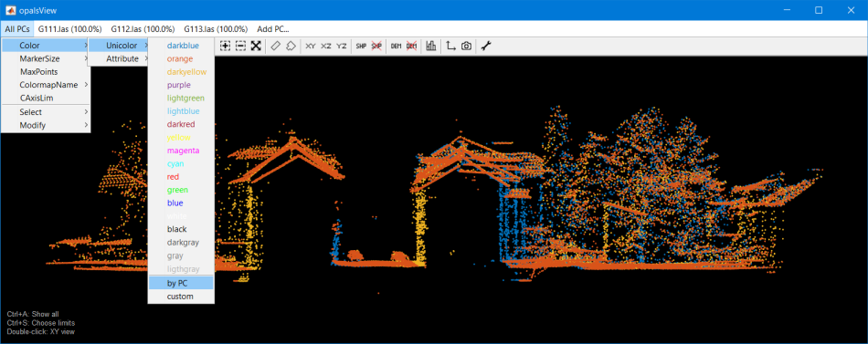Image resolution: width=868 pixels, height=344 pixels.
Task: Select the custom color entry
Action: 181,297
